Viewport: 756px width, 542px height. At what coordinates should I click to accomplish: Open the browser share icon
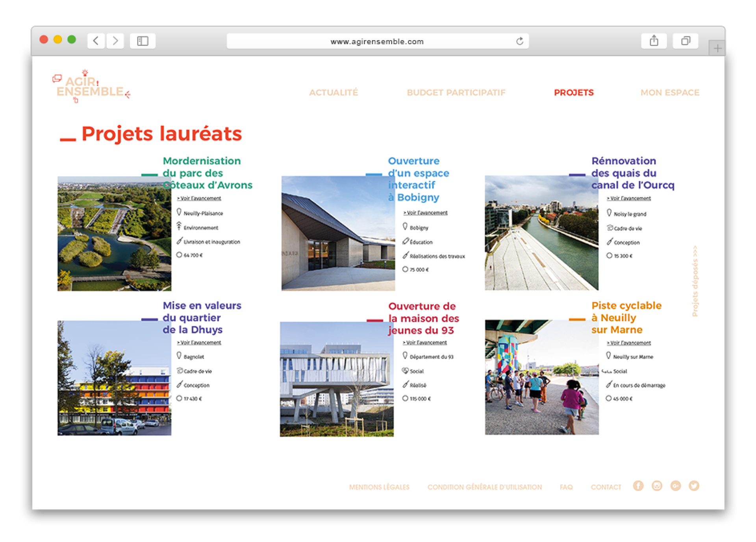pos(654,41)
